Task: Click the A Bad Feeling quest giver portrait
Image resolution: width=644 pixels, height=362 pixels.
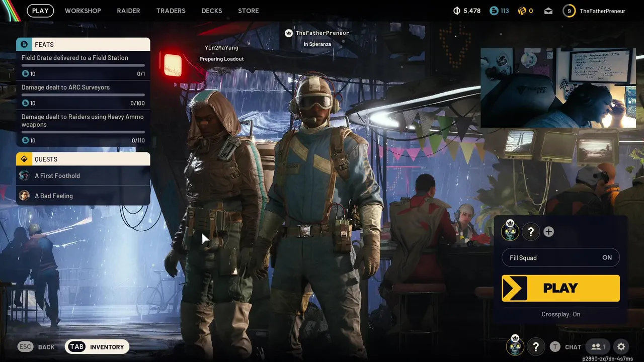Action: click(x=24, y=195)
